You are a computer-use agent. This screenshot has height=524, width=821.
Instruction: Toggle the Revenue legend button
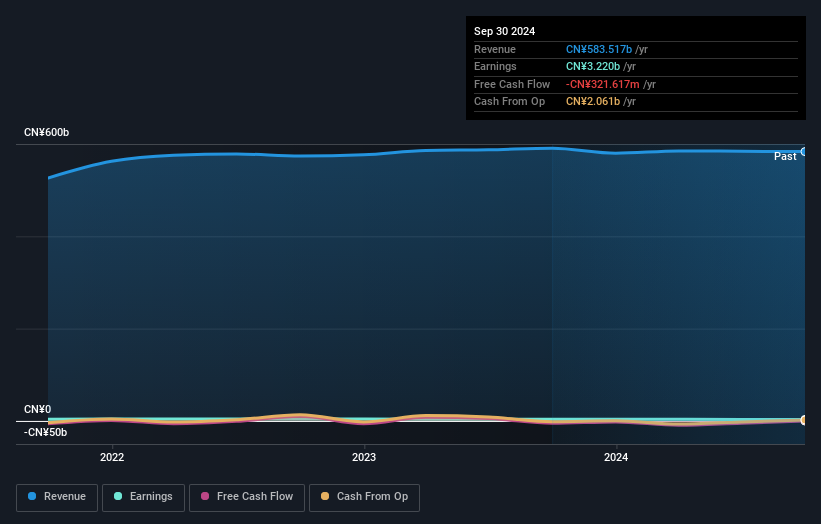click(57, 497)
